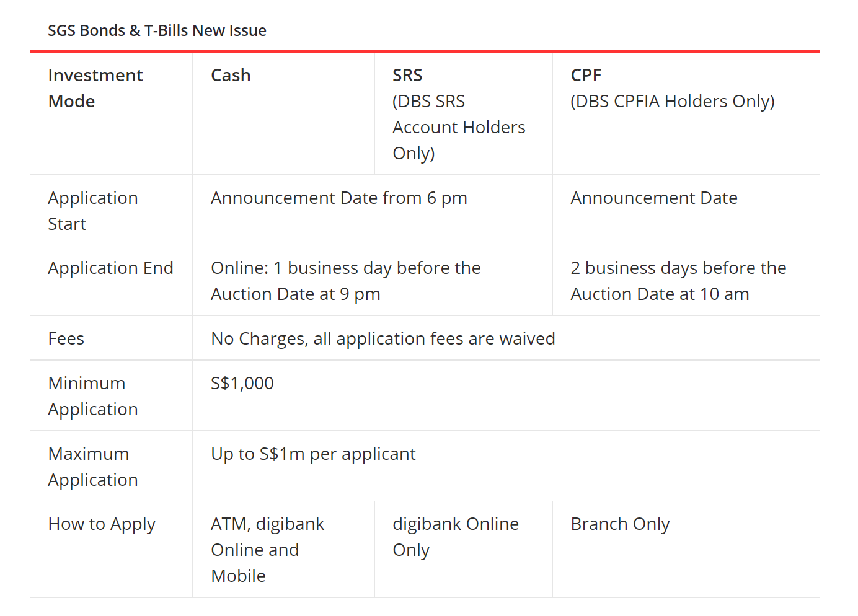
Task: Select the Application End row label
Action: pos(110,268)
